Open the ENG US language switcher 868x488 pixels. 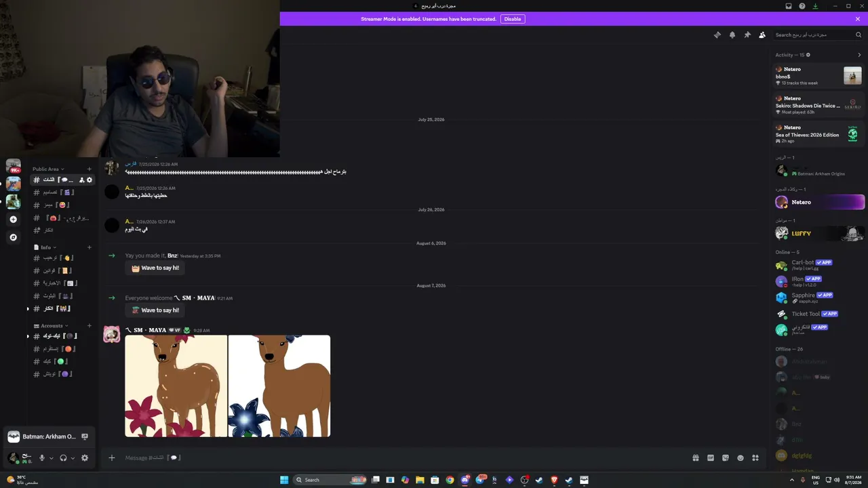pyautogui.click(x=816, y=480)
